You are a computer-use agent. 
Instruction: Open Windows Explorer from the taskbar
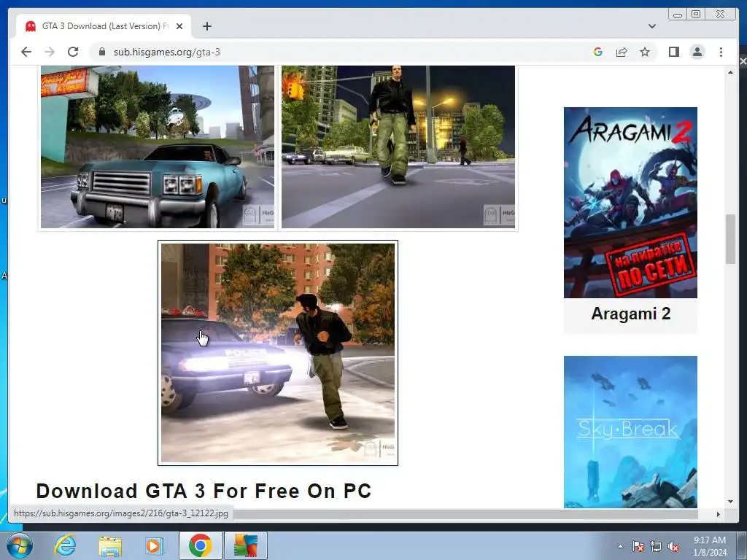(110, 545)
